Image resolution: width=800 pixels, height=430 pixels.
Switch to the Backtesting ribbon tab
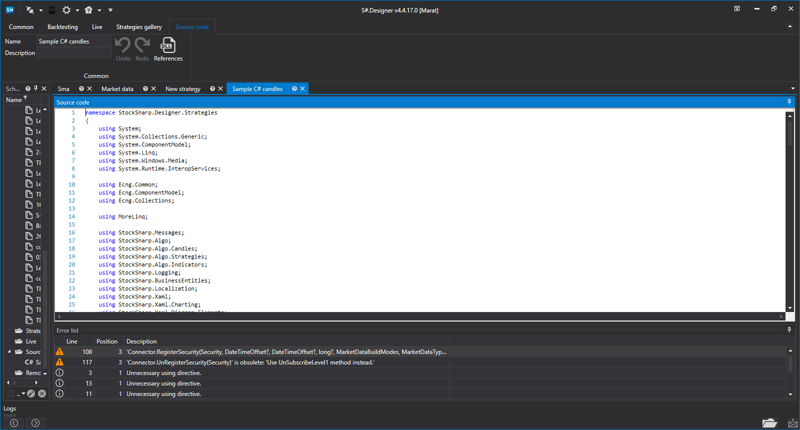click(62, 27)
